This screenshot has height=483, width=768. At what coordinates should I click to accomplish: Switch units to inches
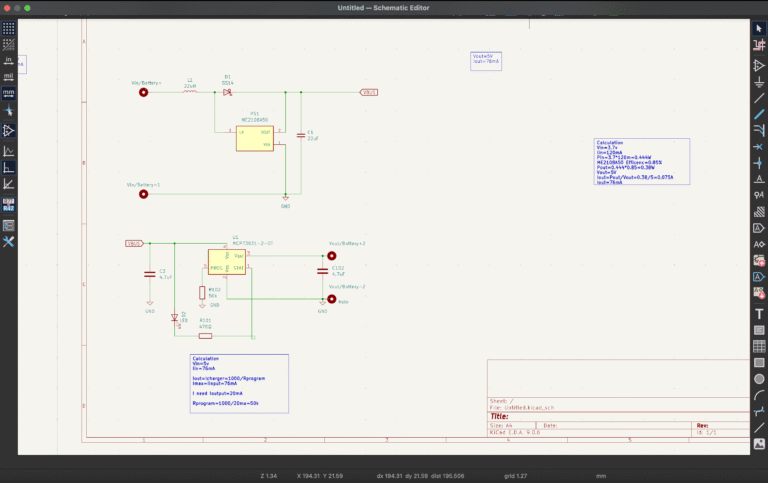point(8,60)
